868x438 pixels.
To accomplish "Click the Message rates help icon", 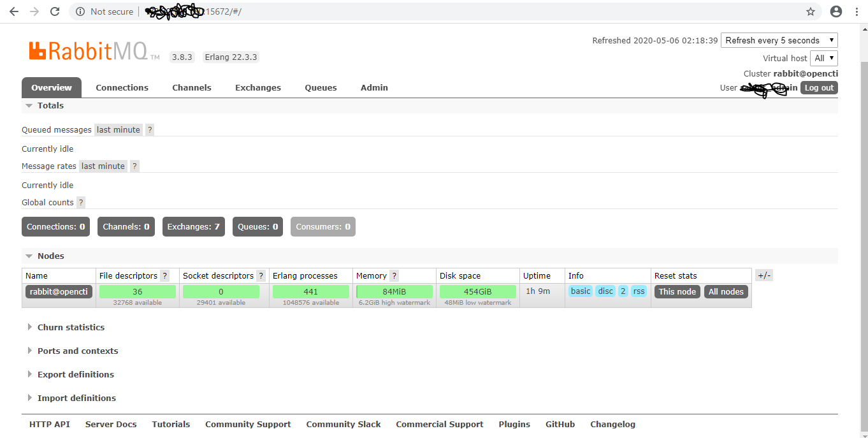I will point(134,166).
